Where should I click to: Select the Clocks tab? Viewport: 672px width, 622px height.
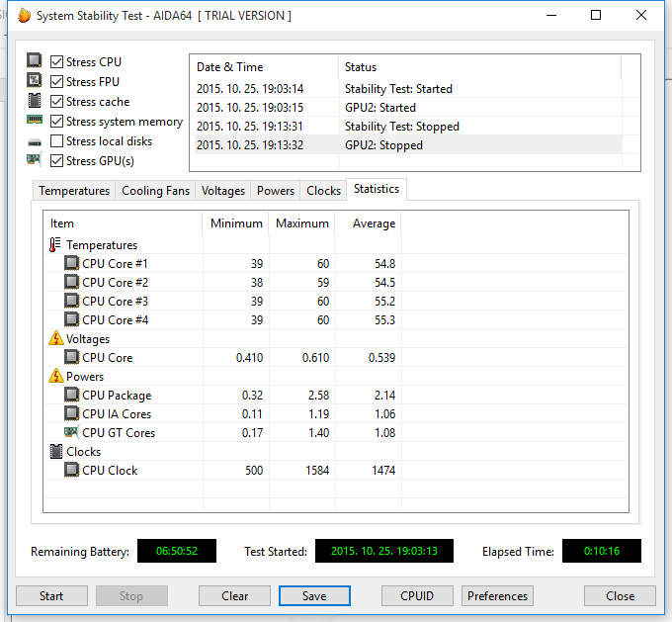click(323, 191)
